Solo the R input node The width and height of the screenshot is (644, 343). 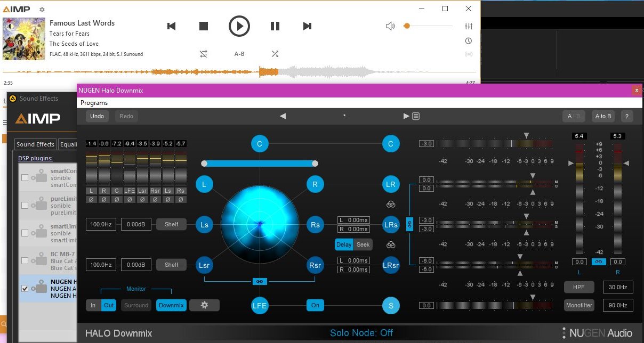315,184
